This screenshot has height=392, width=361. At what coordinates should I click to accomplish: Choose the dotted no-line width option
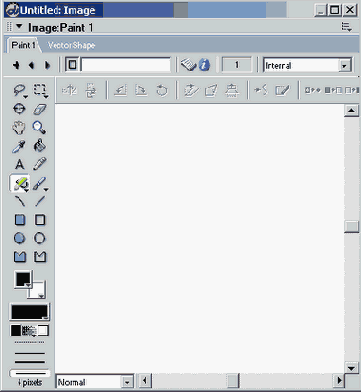tap(30, 343)
